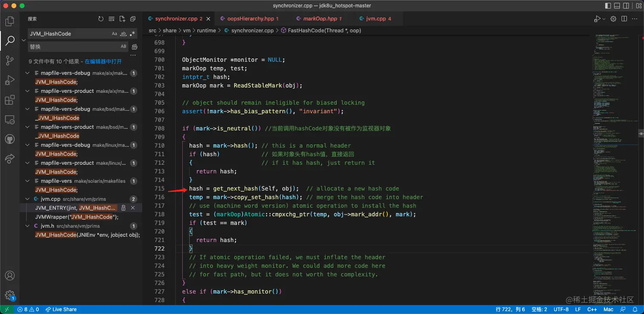The height and width of the screenshot is (314, 644).
Task: Toggle the Match Case search option
Action: click(x=114, y=34)
